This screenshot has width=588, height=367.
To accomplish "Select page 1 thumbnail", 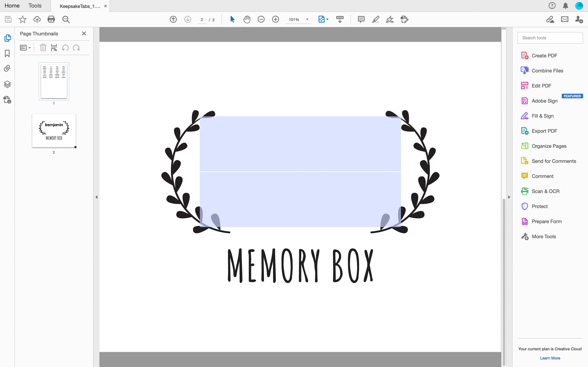I will click(x=54, y=81).
